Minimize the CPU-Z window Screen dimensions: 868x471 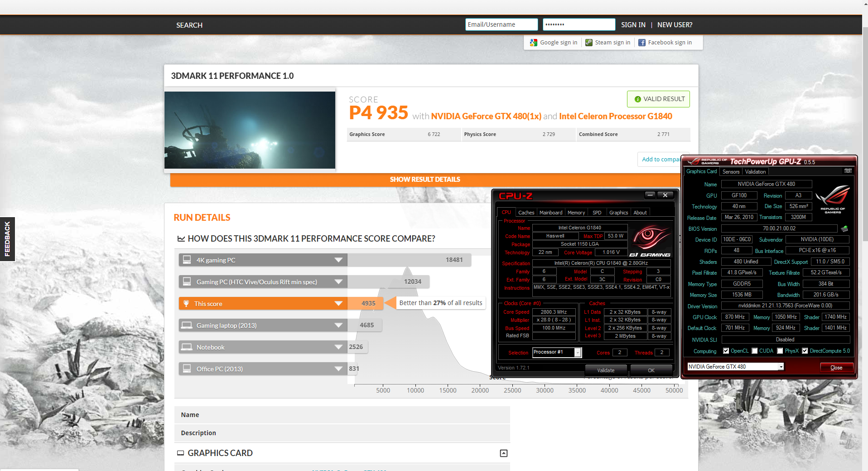click(x=651, y=195)
